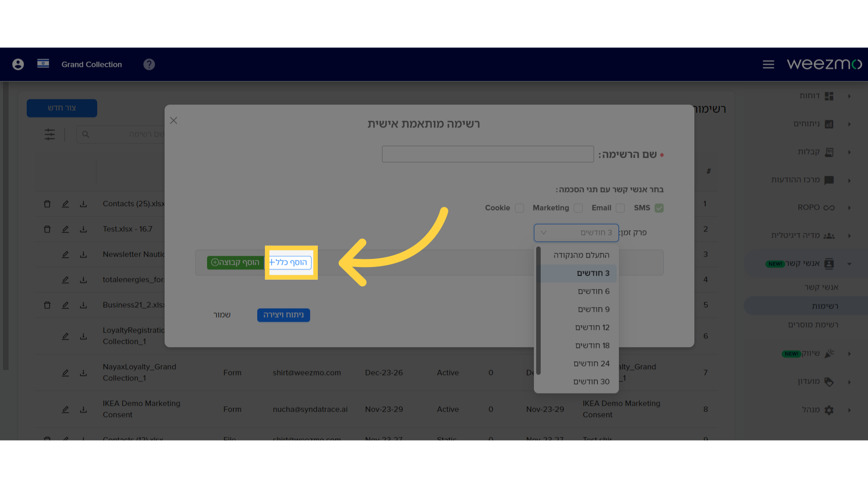Check the Email consent checkbox

click(x=620, y=208)
